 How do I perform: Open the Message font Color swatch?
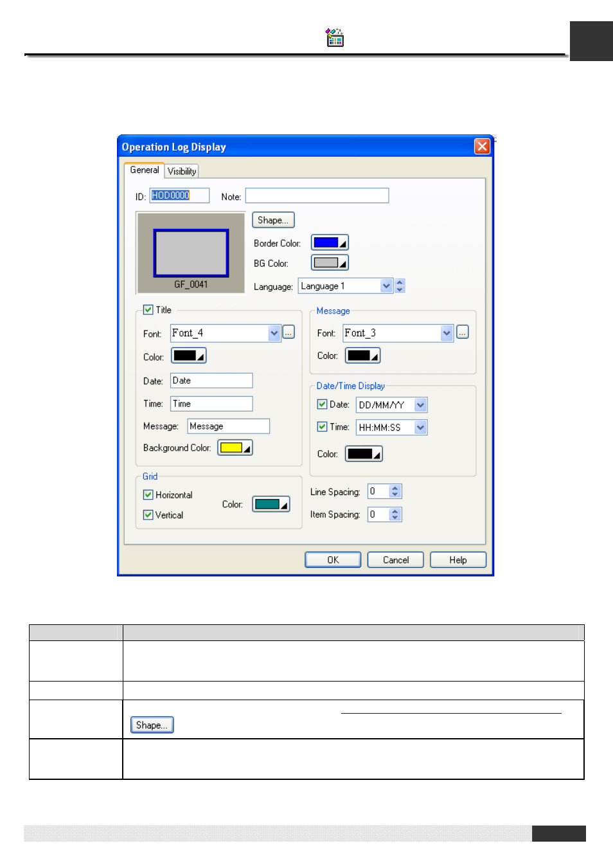tap(362, 356)
